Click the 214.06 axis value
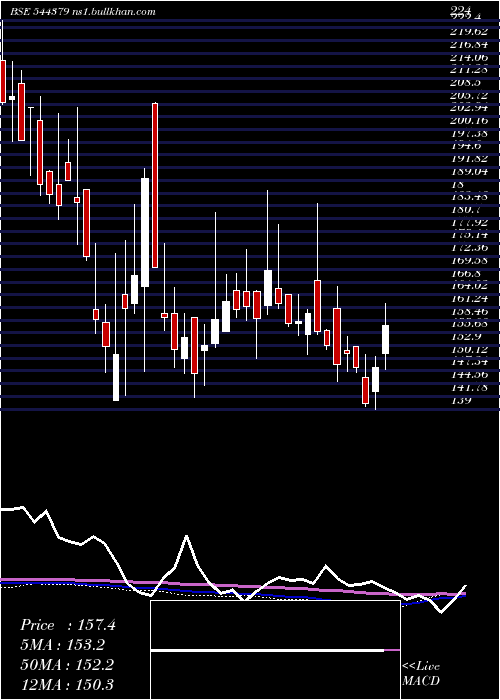500x700 pixels. point(469,58)
